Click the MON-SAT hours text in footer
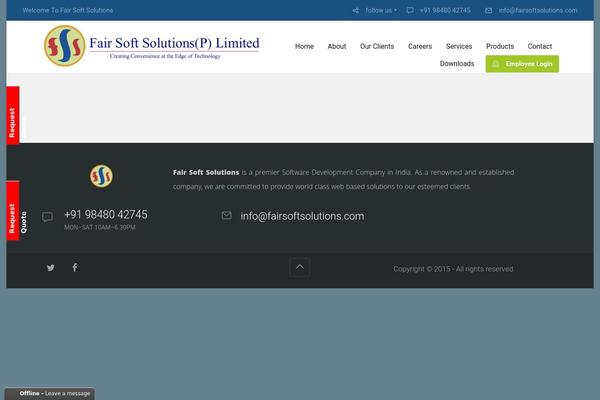 click(x=99, y=227)
